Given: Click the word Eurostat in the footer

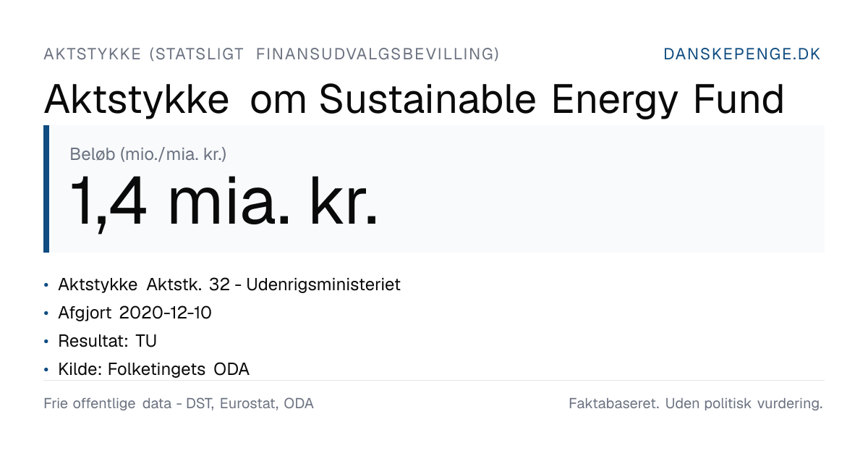Looking at the screenshot, I should [249, 404].
